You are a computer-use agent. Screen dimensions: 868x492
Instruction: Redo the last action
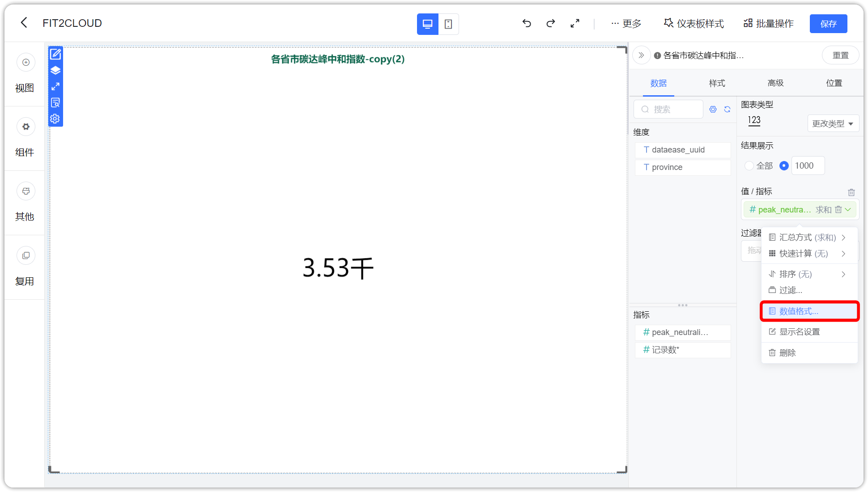(x=551, y=23)
